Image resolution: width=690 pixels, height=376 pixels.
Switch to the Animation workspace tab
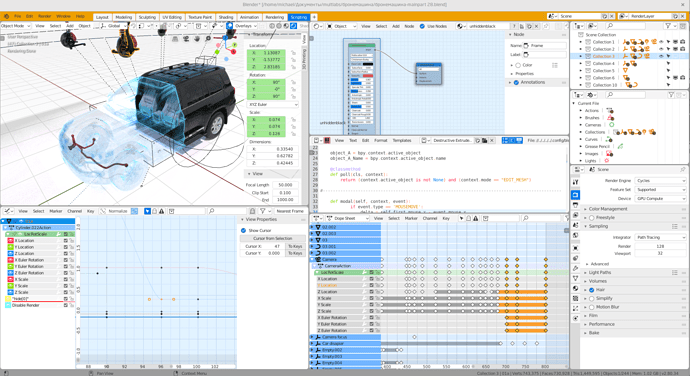249,17
